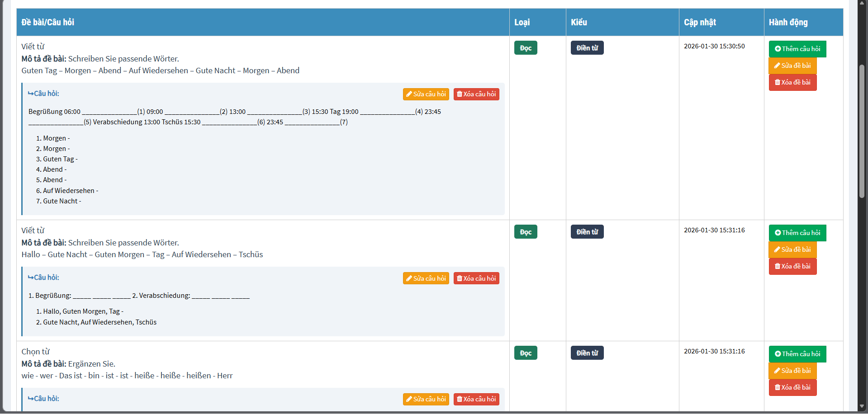The width and height of the screenshot is (868, 414).
Task: Click the 'Đọc' badge in first row
Action: pyautogui.click(x=525, y=48)
